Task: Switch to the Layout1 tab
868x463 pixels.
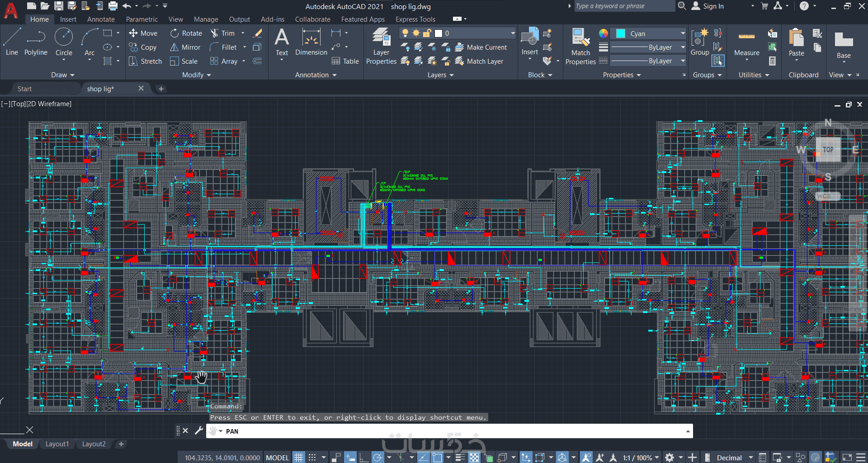Action: (57, 444)
